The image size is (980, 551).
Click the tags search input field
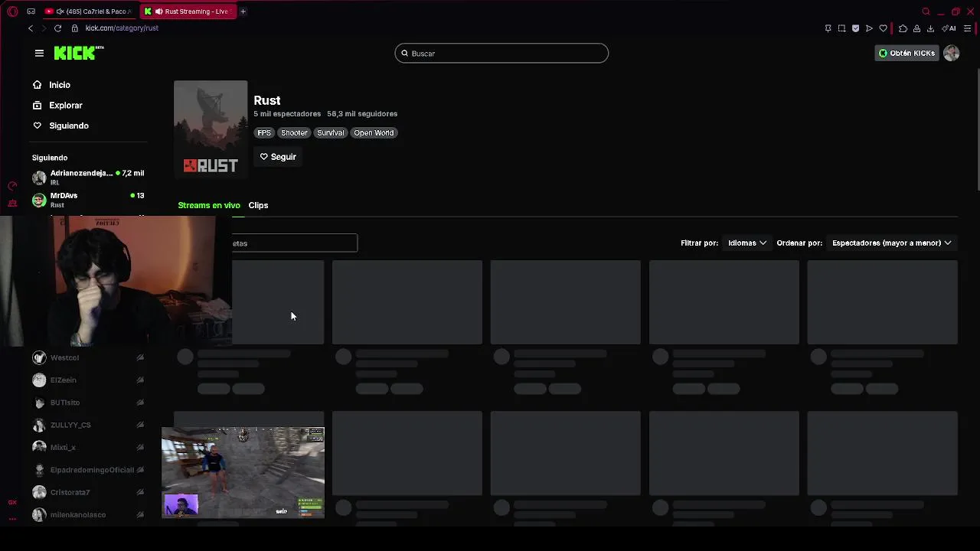pos(295,243)
